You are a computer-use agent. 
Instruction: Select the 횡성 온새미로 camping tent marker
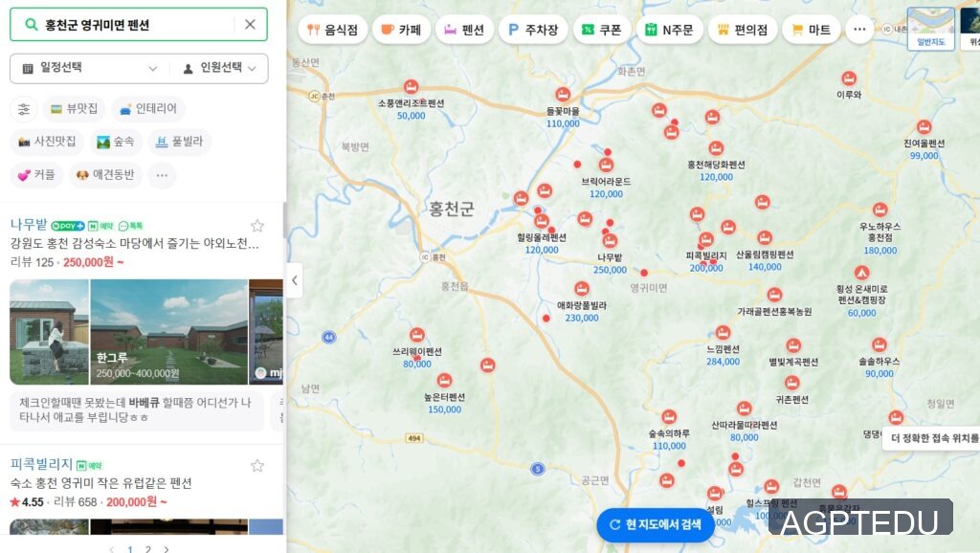tap(862, 273)
